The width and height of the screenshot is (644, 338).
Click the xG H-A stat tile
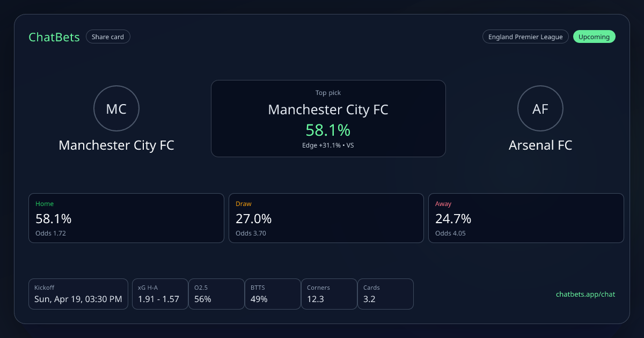(160, 294)
